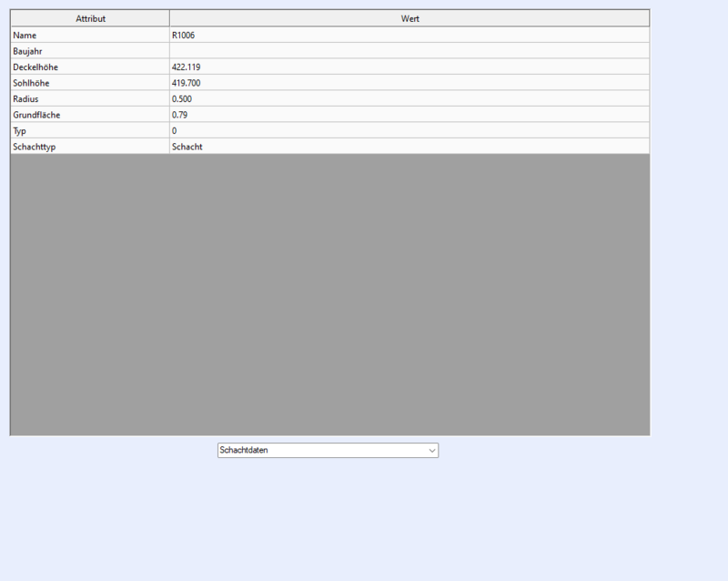Click the 0.79 Grundfläche value
The width and height of the screenshot is (728, 581).
pyautogui.click(x=409, y=115)
